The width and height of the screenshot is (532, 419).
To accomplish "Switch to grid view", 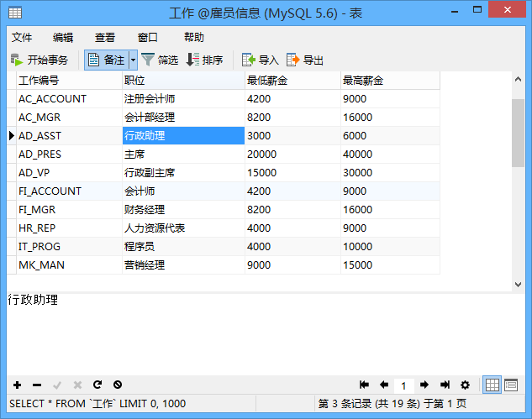I will 492,385.
